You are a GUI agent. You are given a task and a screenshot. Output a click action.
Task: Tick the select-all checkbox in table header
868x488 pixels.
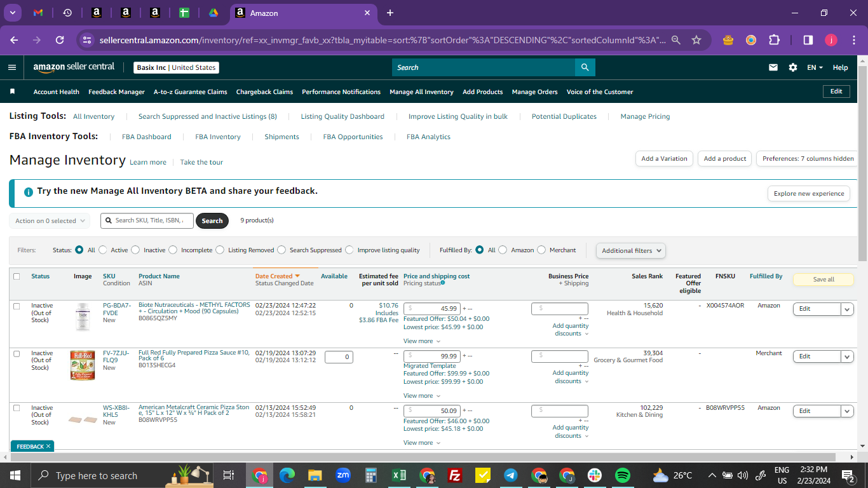click(x=17, y=276)
